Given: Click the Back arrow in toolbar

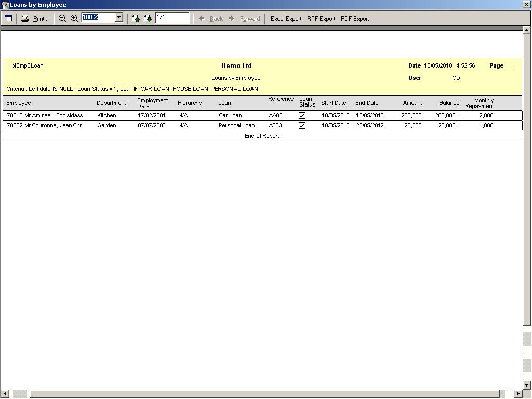Looking at the screenshot, I should coord(202,18).
